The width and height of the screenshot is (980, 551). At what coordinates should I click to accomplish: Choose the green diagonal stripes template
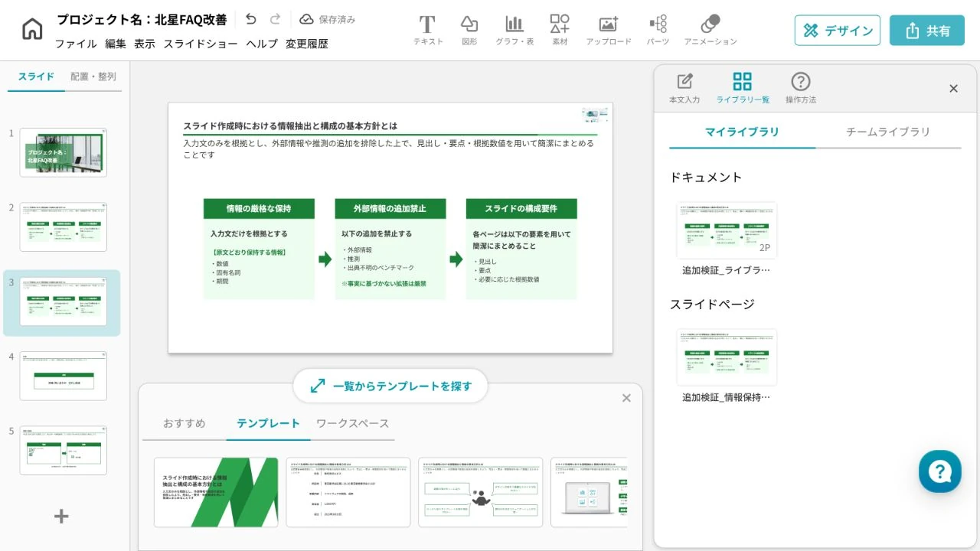click(216, 493)
